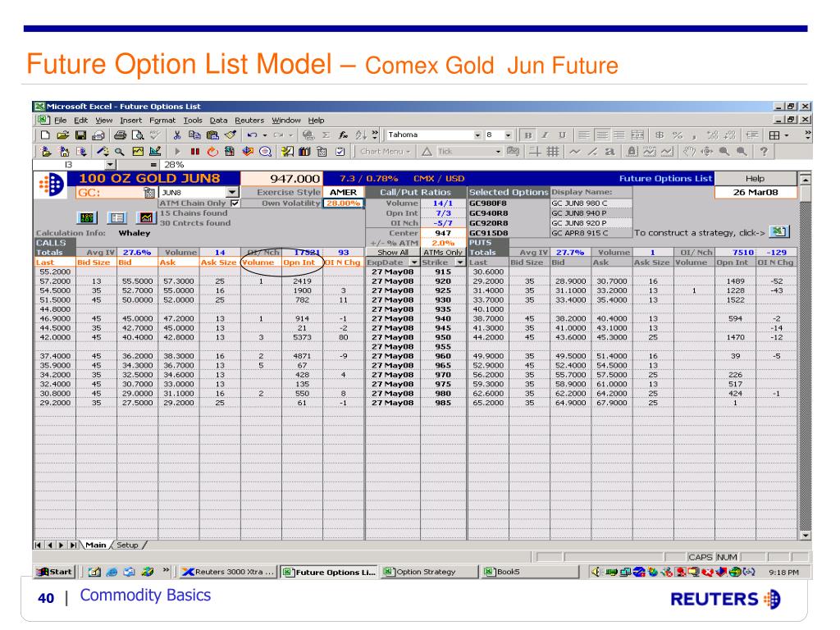Switch to the Setup sheet tab

point(127,546)
